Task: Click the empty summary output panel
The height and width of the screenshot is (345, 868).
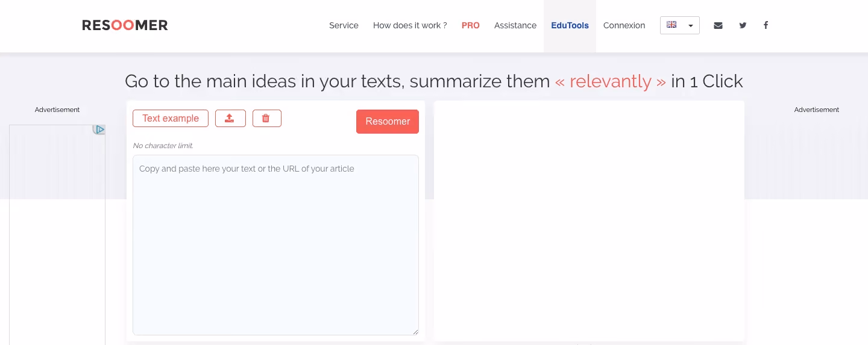Action: [x=589, y=221]
